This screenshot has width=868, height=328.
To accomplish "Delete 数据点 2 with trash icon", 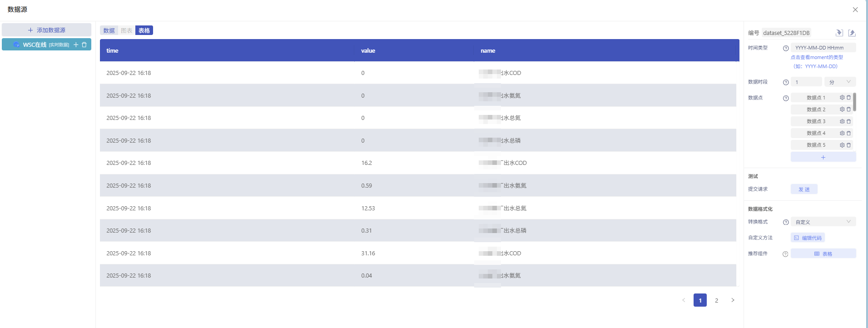I will click(848, 109).
